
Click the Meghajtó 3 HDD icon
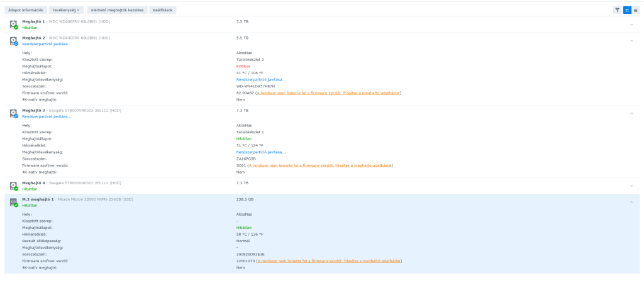[x=13, y=113]
